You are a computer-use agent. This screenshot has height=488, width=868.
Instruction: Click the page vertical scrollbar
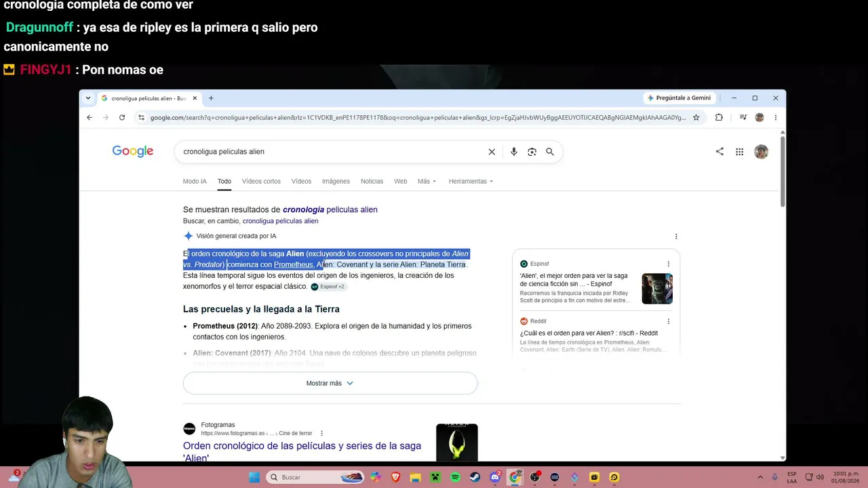[x=783, y=171]
